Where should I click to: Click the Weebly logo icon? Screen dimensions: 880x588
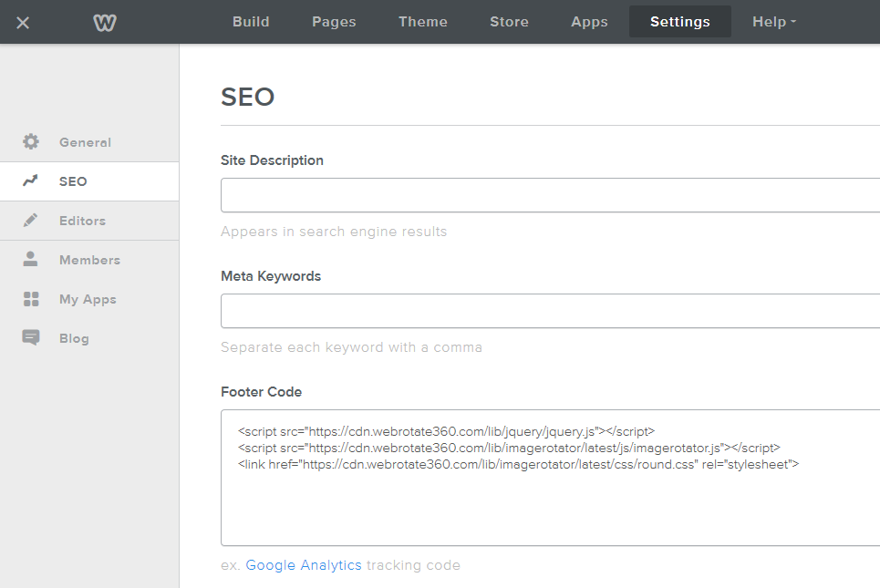[104, 23]
